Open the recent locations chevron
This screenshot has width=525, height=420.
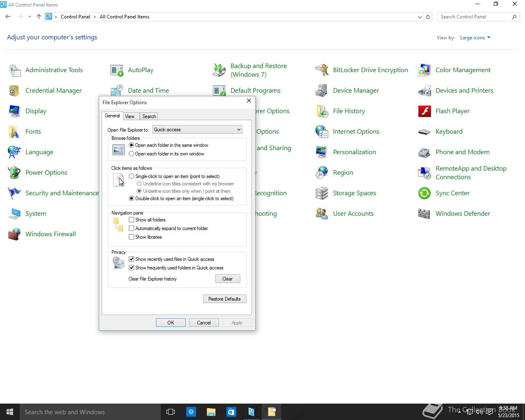(x=30, y=17)
